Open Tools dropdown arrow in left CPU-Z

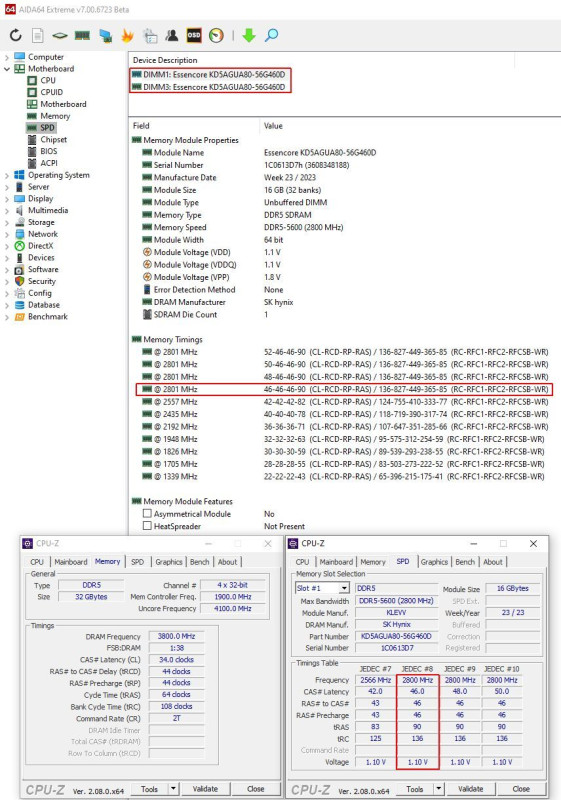coord(173,789)
